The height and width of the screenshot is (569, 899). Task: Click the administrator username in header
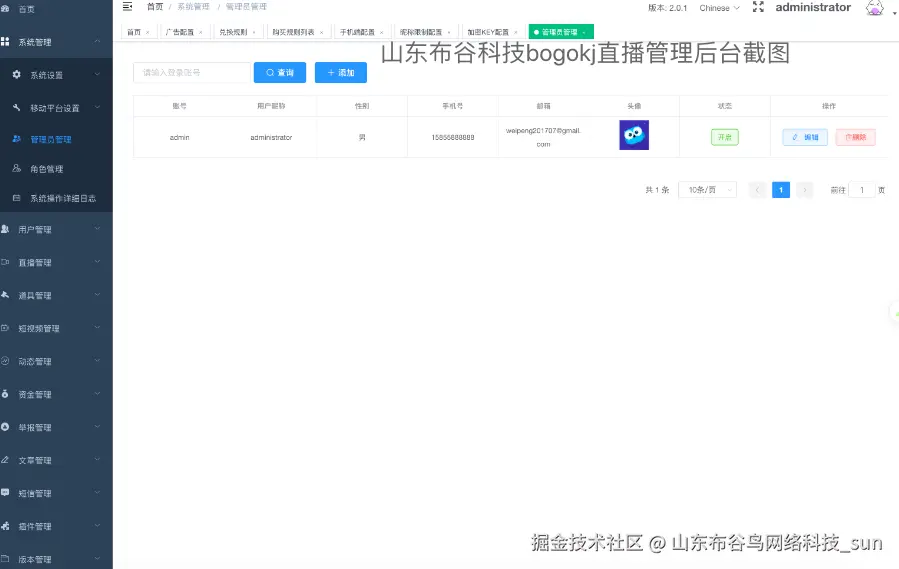(813, 7)
